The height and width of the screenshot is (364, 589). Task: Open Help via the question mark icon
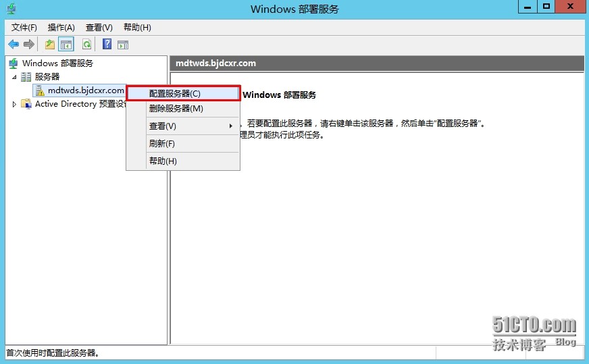click(107, 45)
